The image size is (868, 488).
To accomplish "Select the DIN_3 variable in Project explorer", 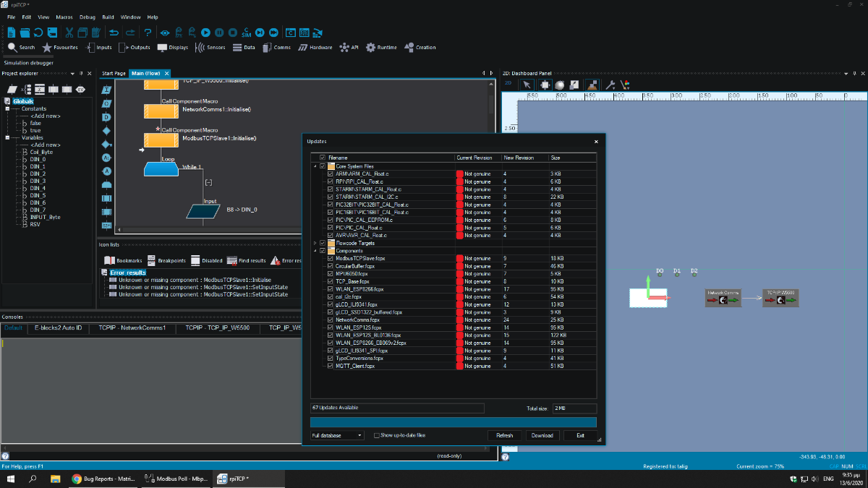I will click(38, 181).
